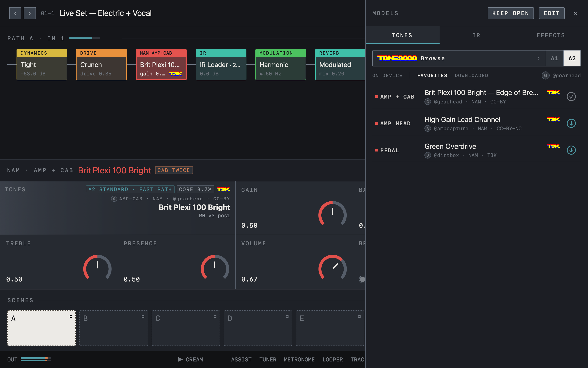Click the @gearhead G avatar in favorites filter
The width and height of the screenshot is (588, 368).
pos(545,75)
